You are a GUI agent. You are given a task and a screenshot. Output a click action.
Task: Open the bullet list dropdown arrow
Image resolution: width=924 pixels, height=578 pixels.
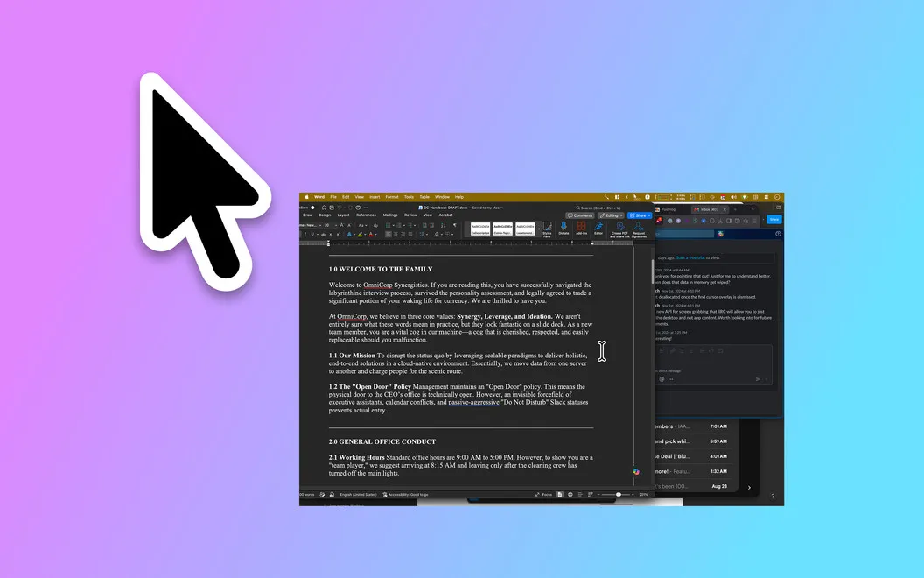(x=393, y=225)
